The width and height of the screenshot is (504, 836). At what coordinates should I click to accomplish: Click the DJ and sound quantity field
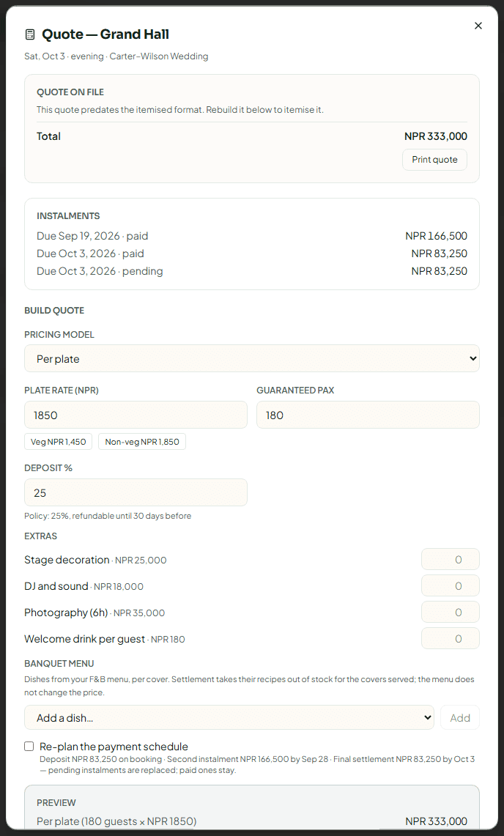(450, 585)
